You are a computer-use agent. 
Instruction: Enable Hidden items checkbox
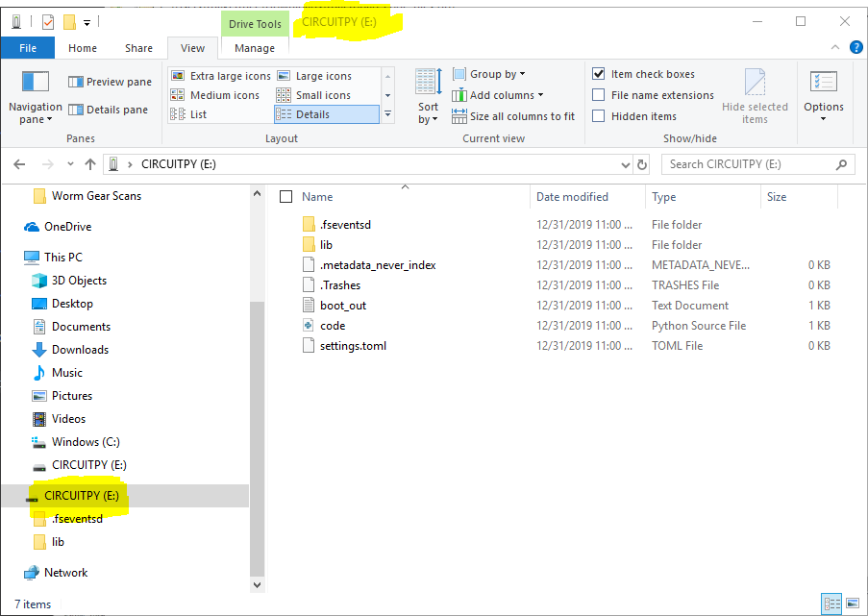(599, 116)
